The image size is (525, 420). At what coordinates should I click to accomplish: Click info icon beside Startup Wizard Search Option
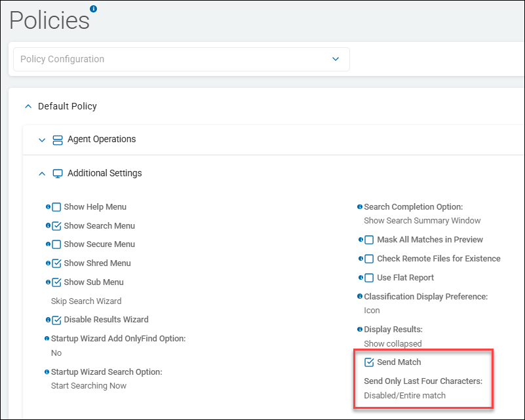[x=47, y=372]
